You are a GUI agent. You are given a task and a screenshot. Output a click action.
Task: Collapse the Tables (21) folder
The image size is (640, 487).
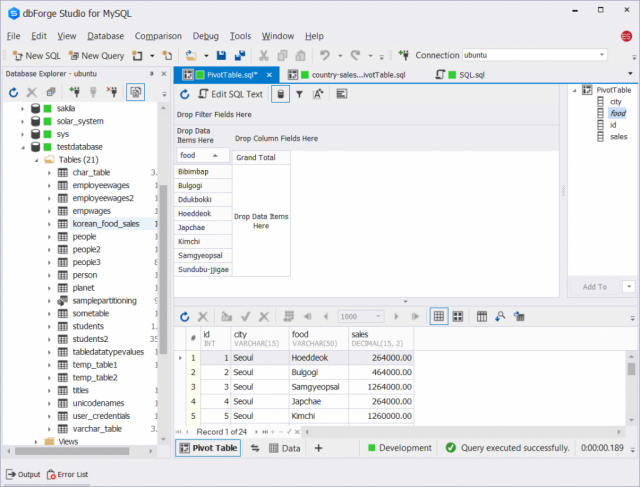coord(36,160)
